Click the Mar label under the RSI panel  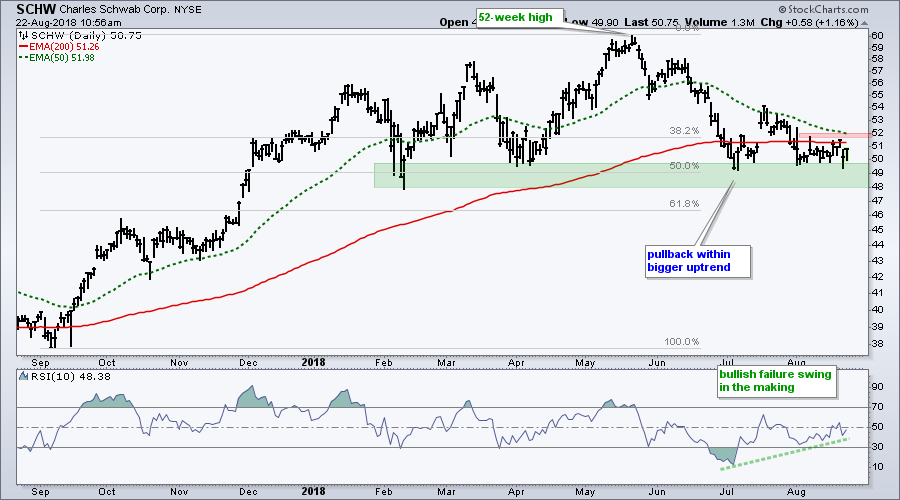coord(446,491)
